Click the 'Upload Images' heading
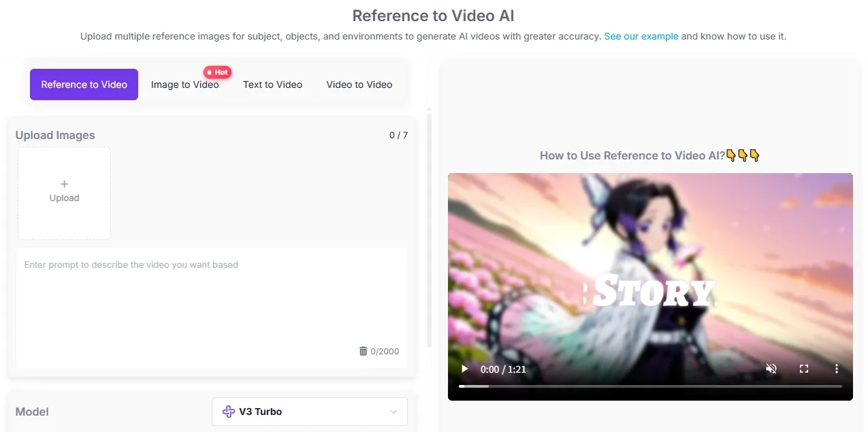The image size is (868, 432). coord(55,135)
